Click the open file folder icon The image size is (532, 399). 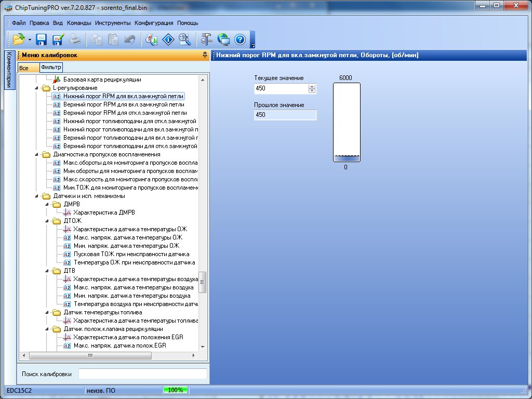pyautogui.click(x=19, y=39)
